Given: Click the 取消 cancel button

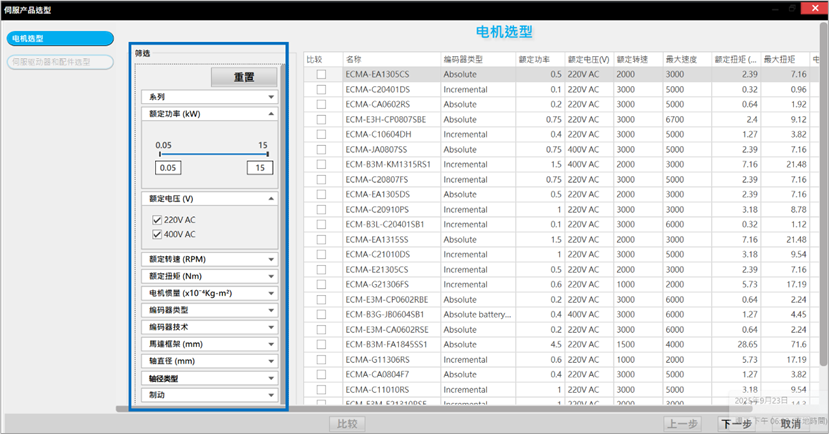Looking at the screenshot, I should click(791, 423).
